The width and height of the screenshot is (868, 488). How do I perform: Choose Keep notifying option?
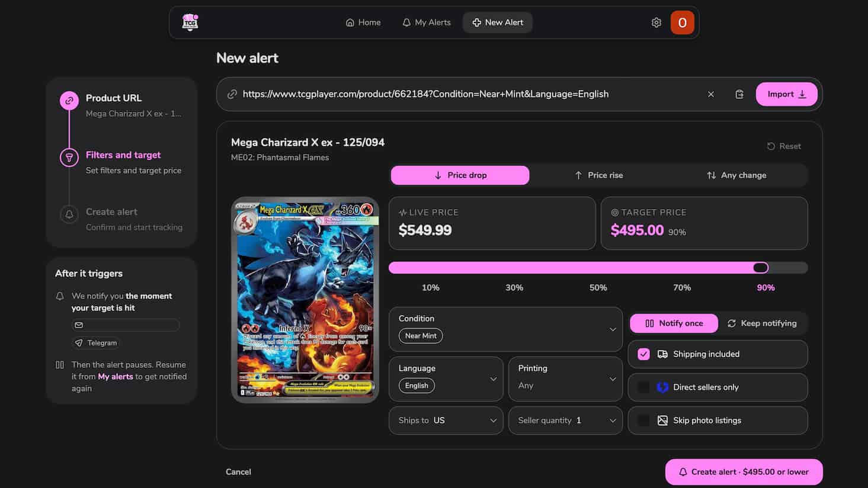point(762,323)
